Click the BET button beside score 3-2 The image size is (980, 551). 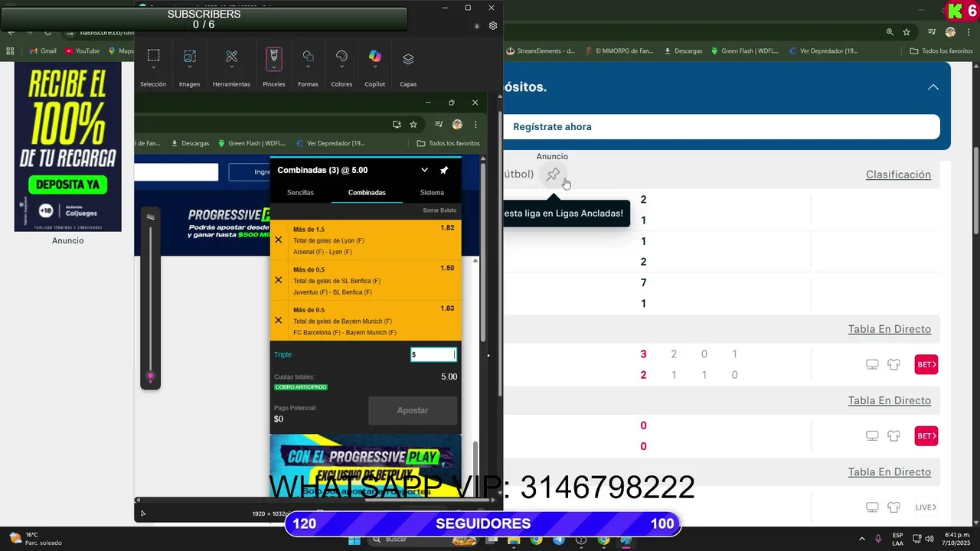[x=926, y=364]
